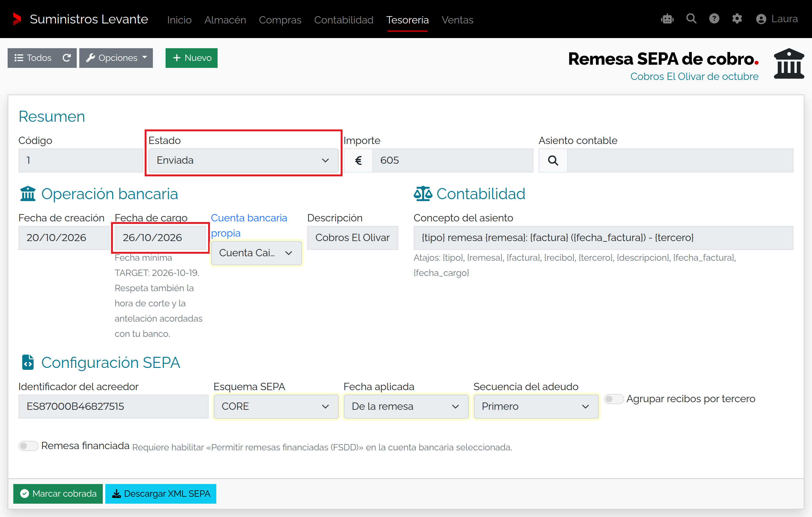The height and width of the screenshot is (517, 812).
Task: Enable the Remesa financiada switch
Action: click(28, 446)
